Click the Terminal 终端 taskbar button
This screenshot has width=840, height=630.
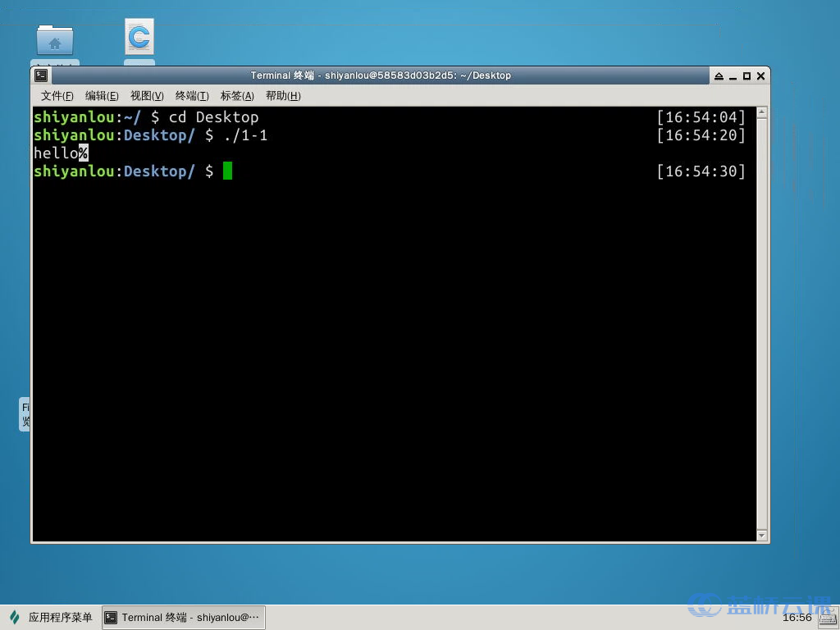183,618
